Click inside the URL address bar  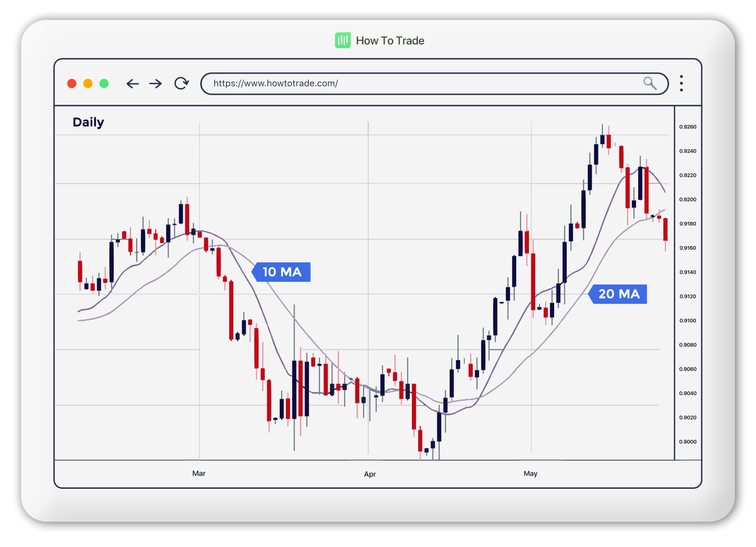coord(369,83)
